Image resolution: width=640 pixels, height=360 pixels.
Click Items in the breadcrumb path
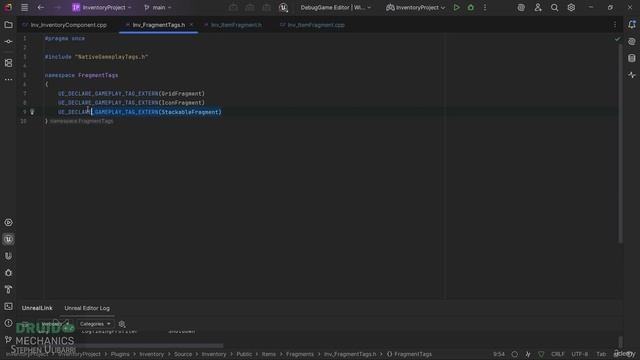point(269,354)
